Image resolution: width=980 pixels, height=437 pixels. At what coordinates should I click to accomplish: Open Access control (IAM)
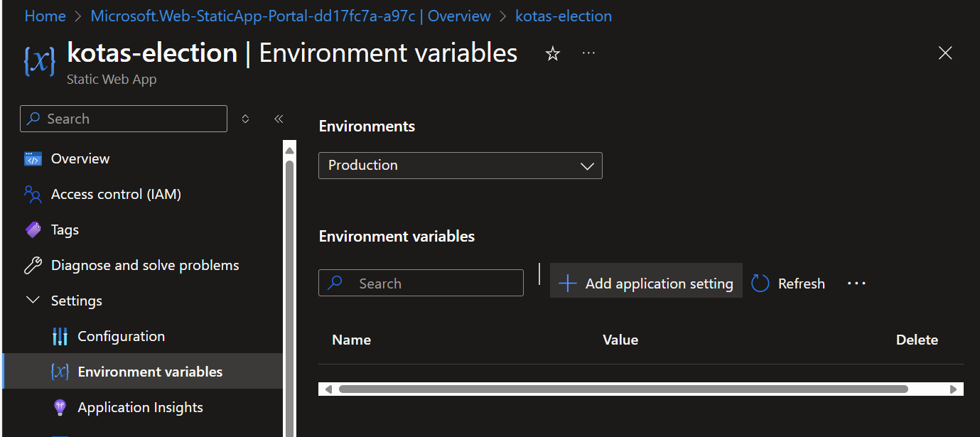pyautogui.click(x=116, y=194)
